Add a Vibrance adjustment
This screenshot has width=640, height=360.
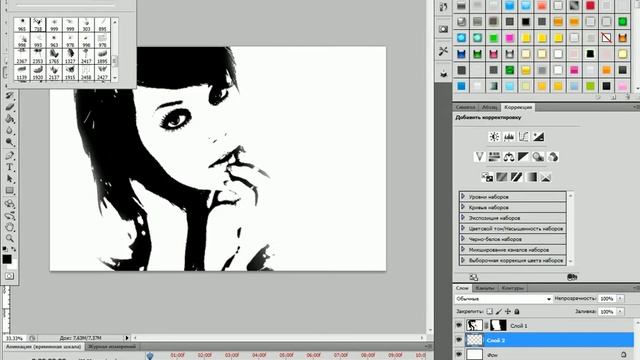click(480, 157)
